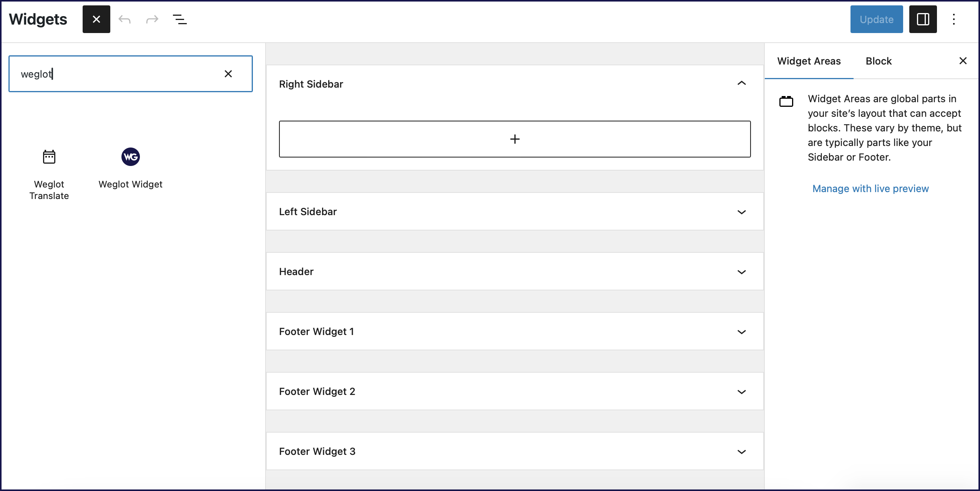The width and height of the screenshot is (980, 491).
Task: Expand the Footer Widget 2 area
Action: tap(742, 391)
